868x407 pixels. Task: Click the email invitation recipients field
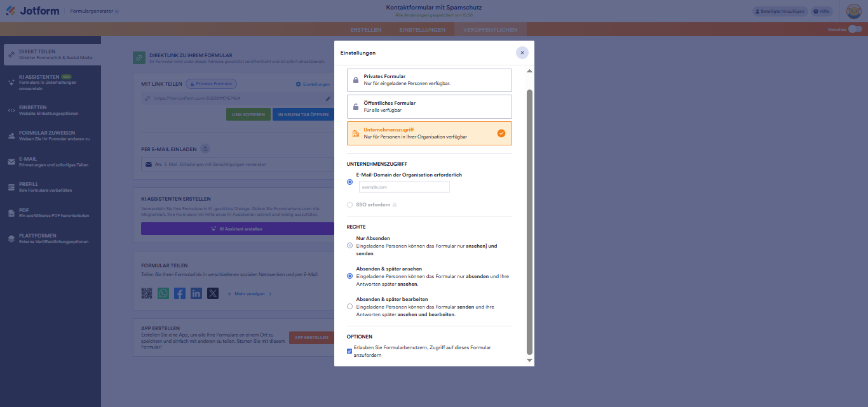pyautogui.click(x=238, y=164)
